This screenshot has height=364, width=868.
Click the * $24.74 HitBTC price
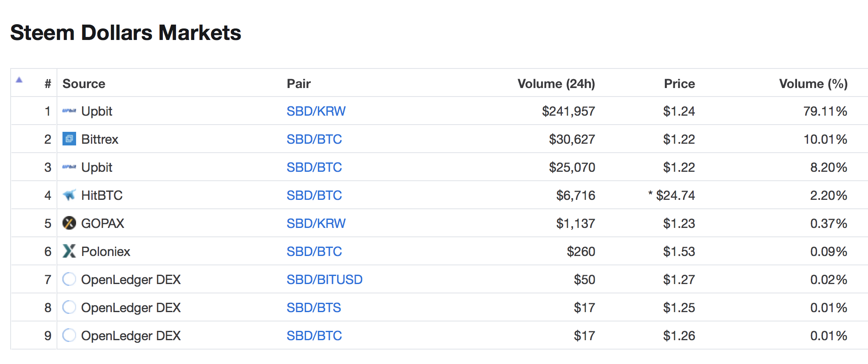672,195
